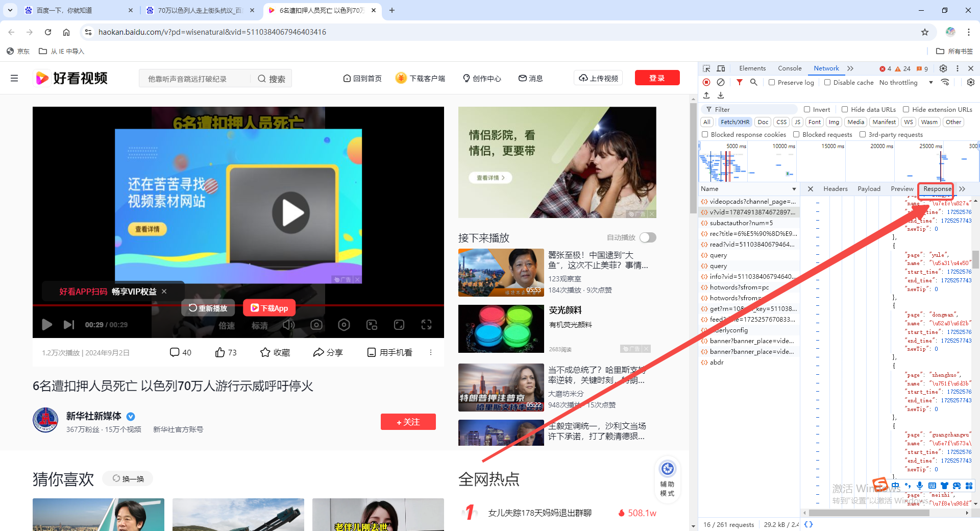Clear the network log
Image resolution: width=980 pixels, height=531 pixels.
point(721,82)
